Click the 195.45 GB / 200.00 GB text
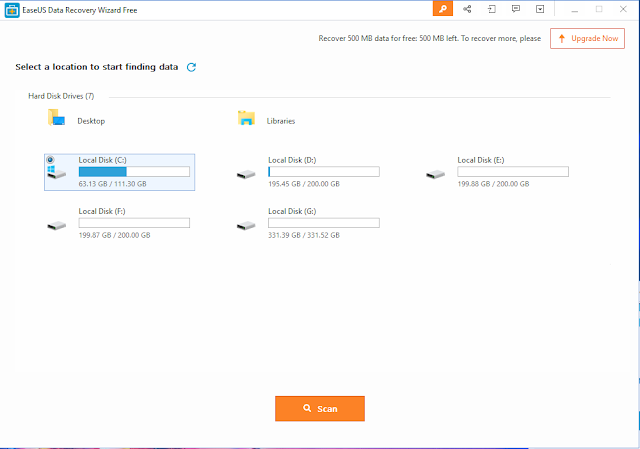 point(304,184)
